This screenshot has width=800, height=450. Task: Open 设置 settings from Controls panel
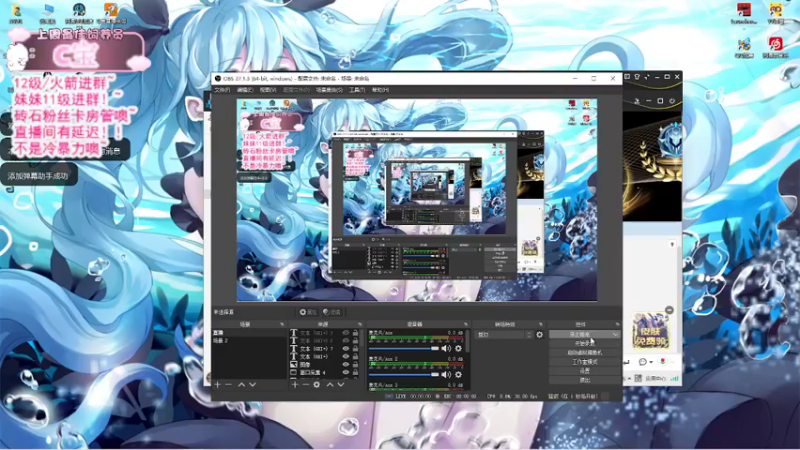tap(585, 371)
